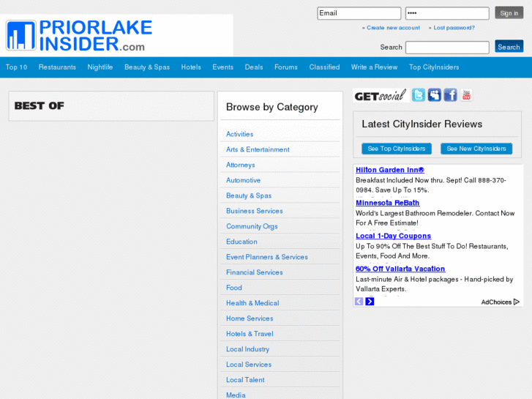Open the YouTube social icon

click(x=467, y=95)
